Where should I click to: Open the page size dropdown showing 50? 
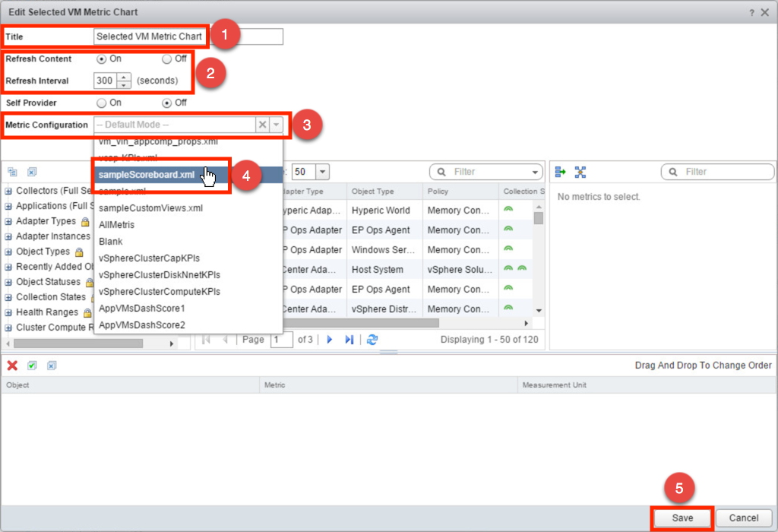coord(324,172)
